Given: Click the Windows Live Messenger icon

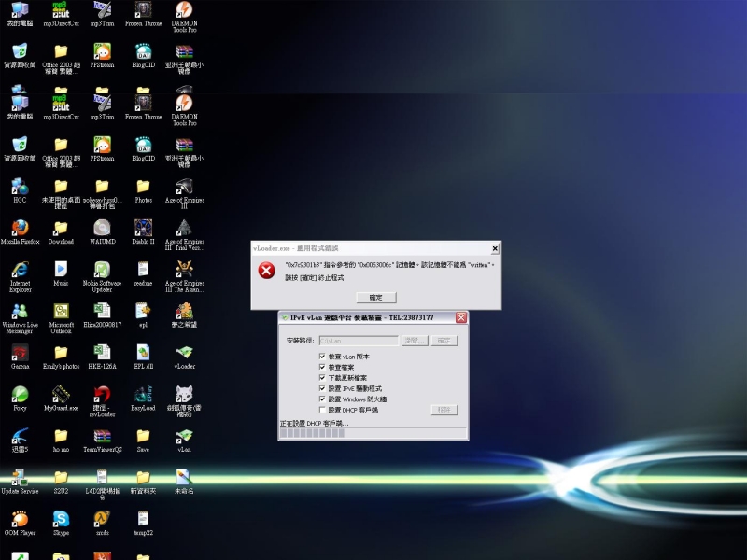Looking at the screenshot, I should pos(20,312).
